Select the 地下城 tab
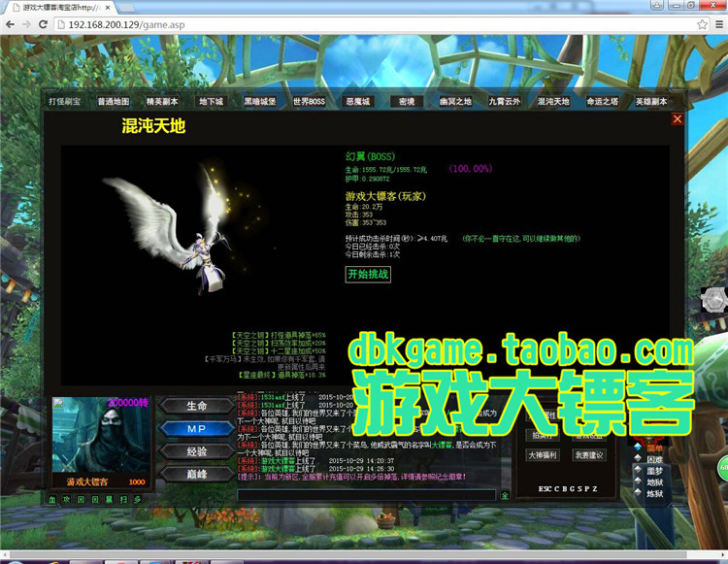728x564 pixels. tap(211, 101)
